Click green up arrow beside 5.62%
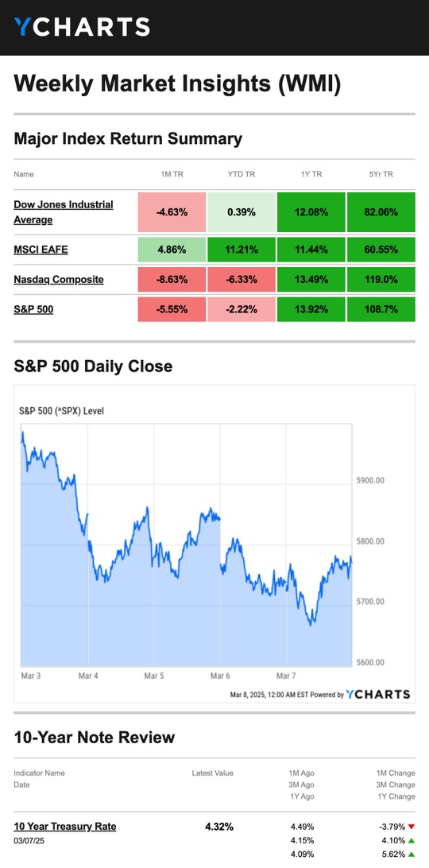 tap(412, 854)
